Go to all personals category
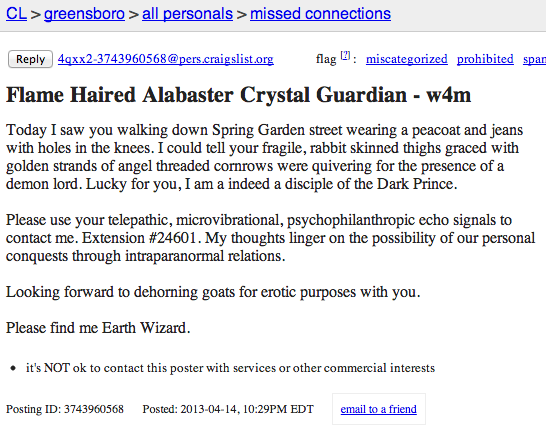 pyautogui.click(x=187, y=14)
